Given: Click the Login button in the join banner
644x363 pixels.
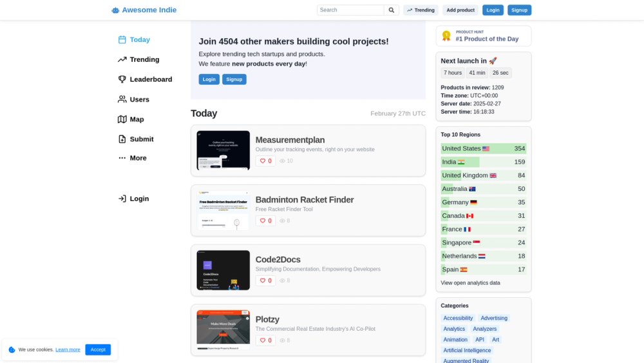Looking at the screenshot, I should [209, 79].
